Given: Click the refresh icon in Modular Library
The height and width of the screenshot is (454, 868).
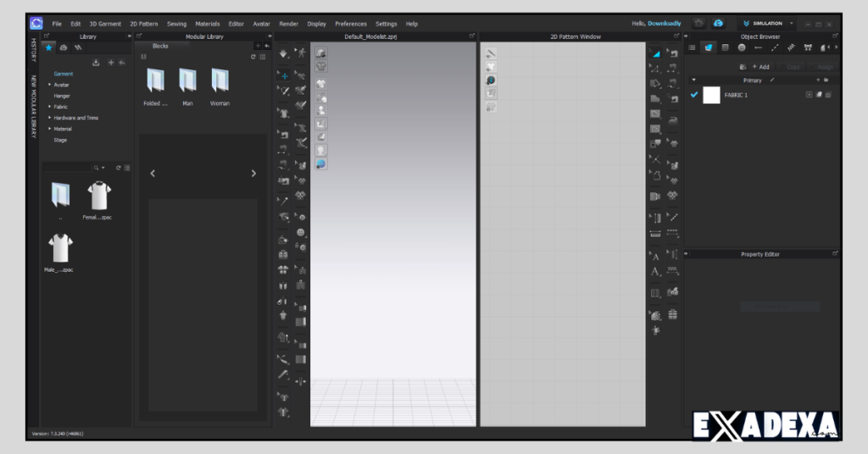Looking at the screenshot, I should tap(253, 57).
